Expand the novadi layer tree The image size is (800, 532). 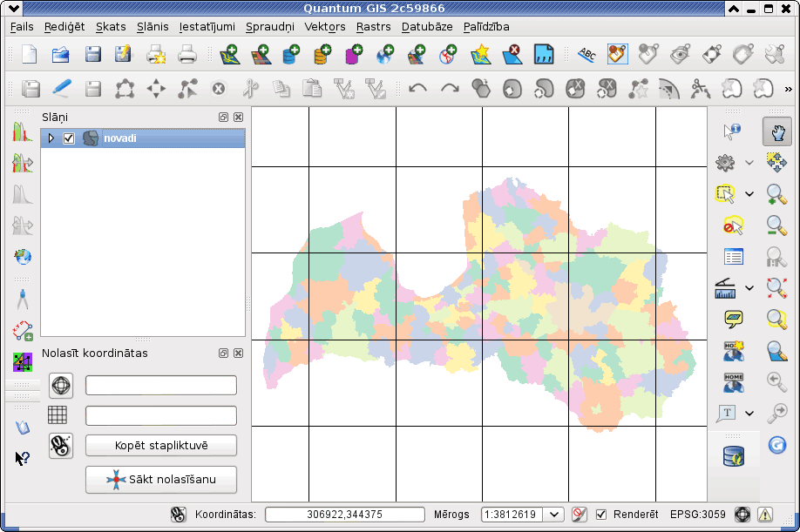(51, 138)
